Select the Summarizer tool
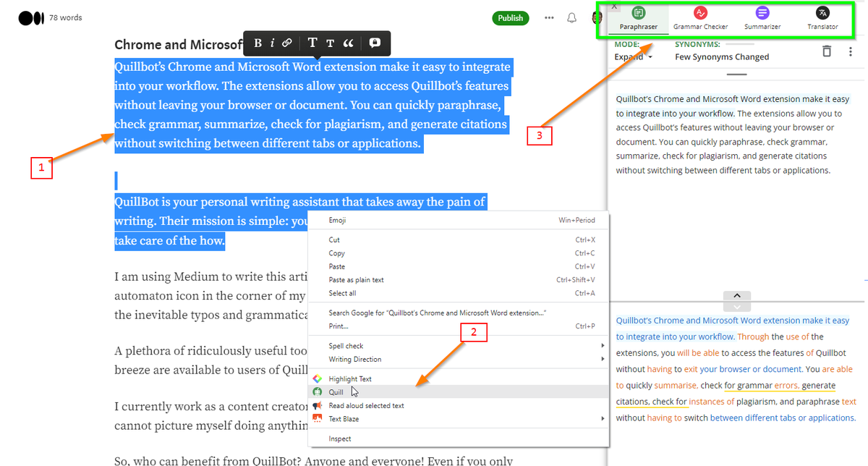The height and width of the screenshot is (466, 868). 762,18
